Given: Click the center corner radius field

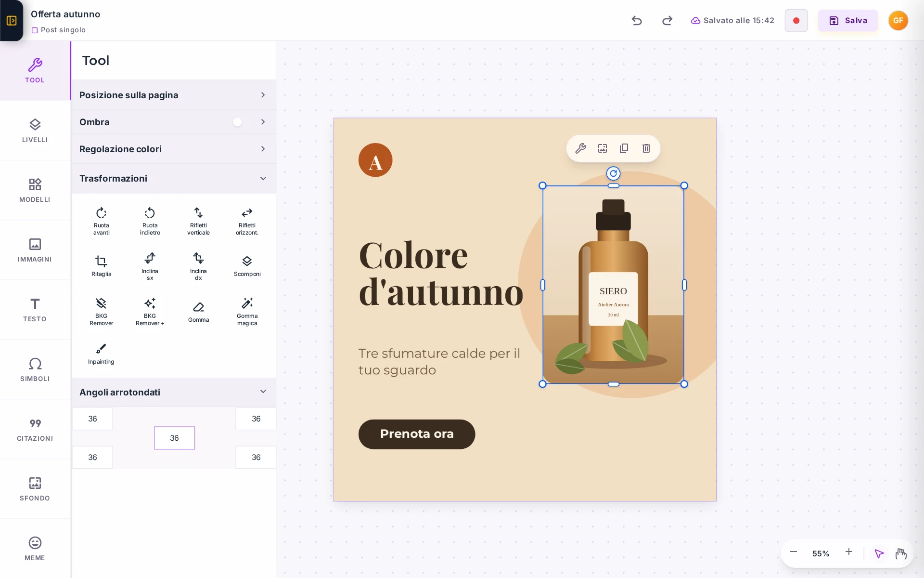Looking at the screenshot, I should pyautogui.click(x=174, y=438).
